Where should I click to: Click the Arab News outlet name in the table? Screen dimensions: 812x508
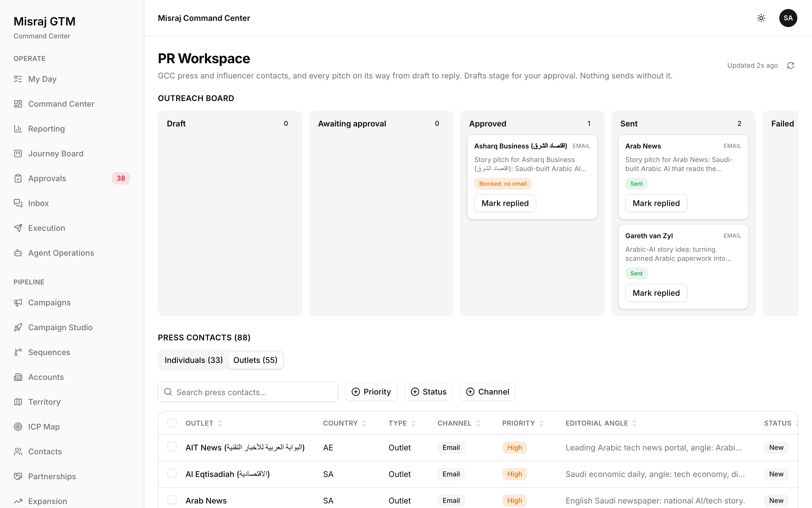pos(206,501)
